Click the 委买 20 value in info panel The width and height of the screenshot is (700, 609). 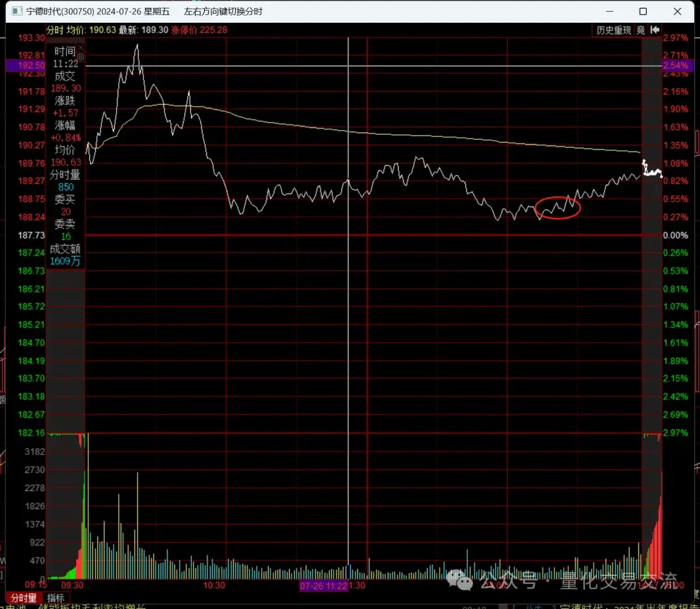pos(65,211)
